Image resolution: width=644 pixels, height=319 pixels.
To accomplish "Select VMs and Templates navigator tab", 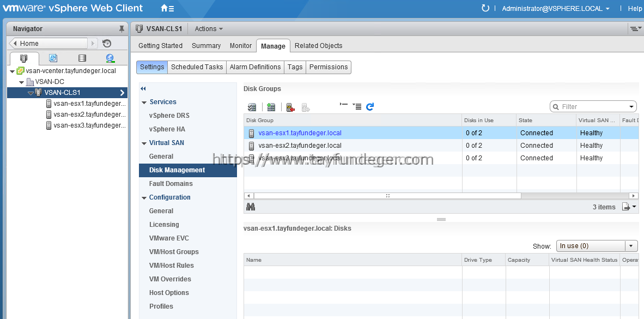I will coord(53,58).
